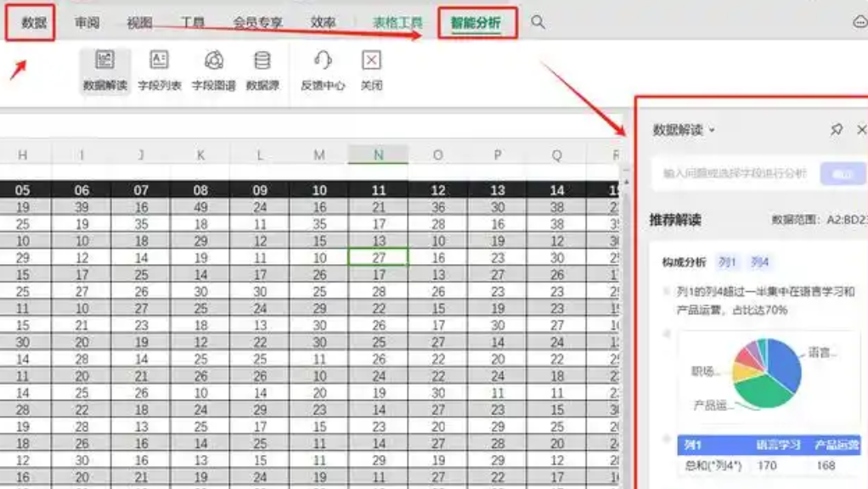Open the 会员专享 tab
Viewport: 868px width, 489px height.
pos(257,23)
